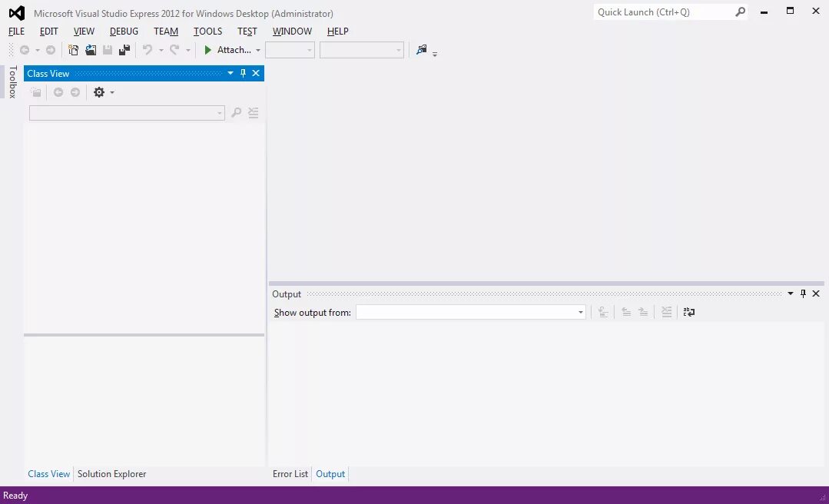
Task: Open toolbar overflow options arrow
Action: click(x=435, y=54)
